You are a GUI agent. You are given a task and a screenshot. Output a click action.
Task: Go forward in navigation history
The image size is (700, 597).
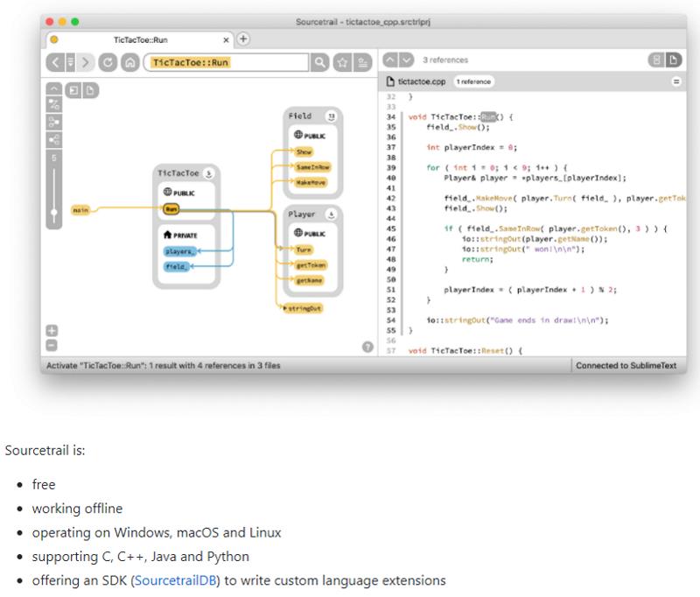85,62
